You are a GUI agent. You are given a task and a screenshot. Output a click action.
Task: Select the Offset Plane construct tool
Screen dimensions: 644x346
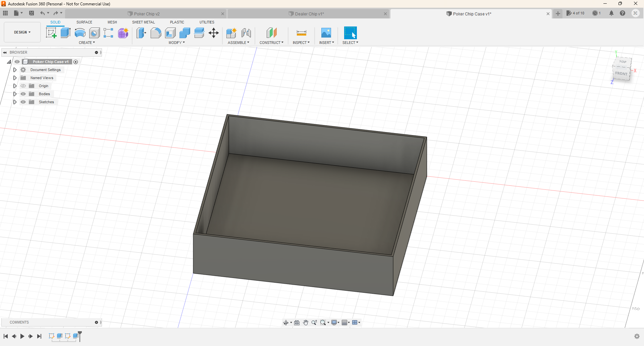[272, 33]
